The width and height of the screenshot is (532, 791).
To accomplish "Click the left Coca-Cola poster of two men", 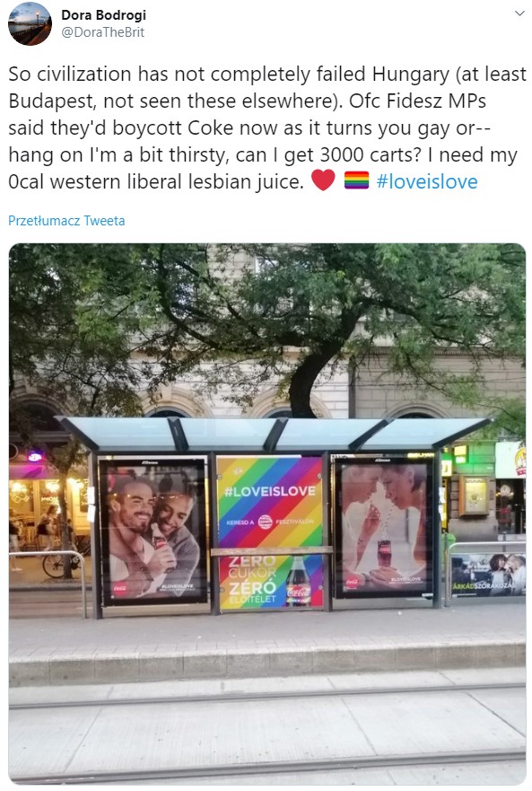I will click(153, 531).
